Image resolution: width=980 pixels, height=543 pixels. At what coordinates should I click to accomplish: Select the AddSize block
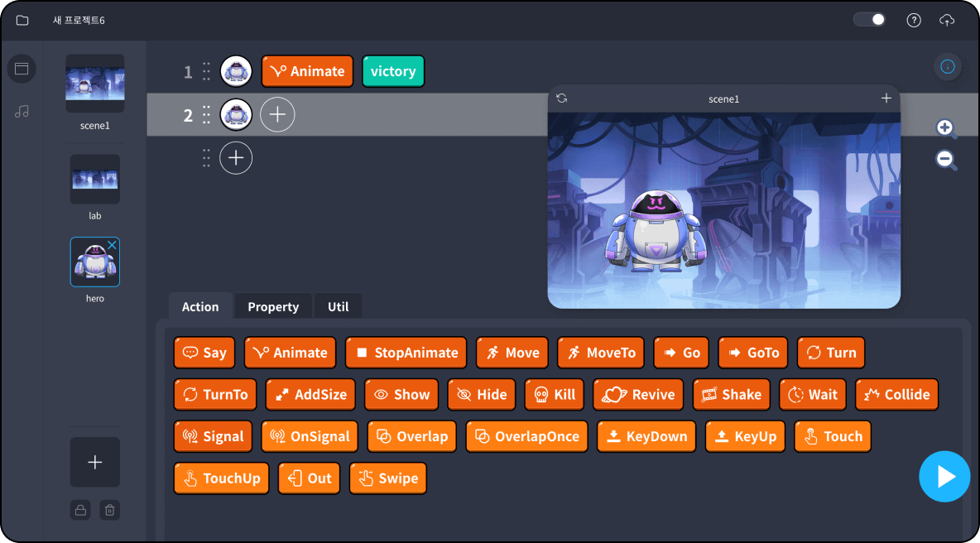pos(310,395)
